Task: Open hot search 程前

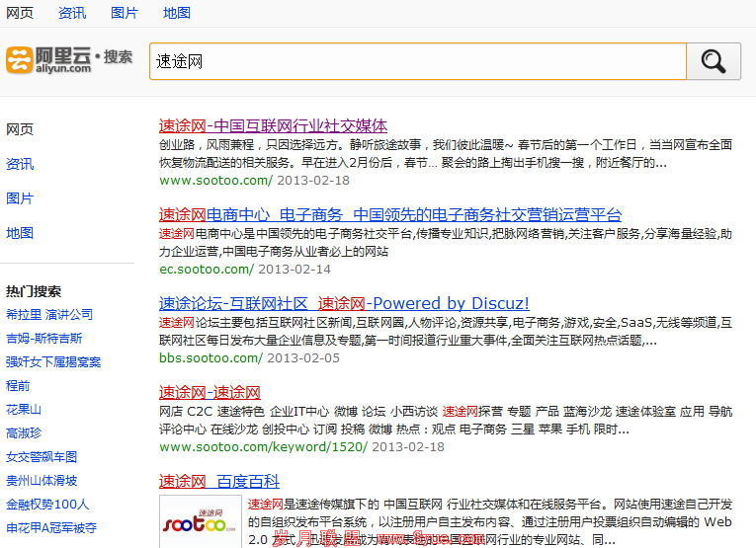Action: coord(18,386)
